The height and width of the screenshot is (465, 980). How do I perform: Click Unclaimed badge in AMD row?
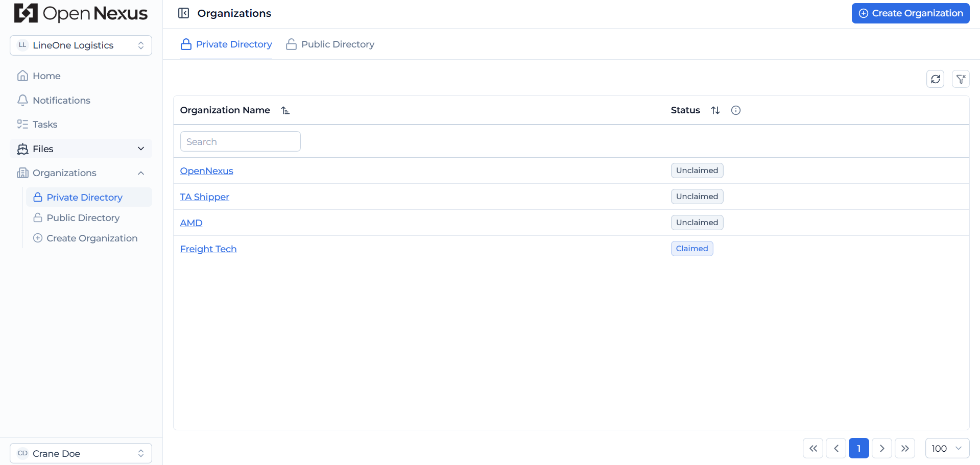point(697,223)
